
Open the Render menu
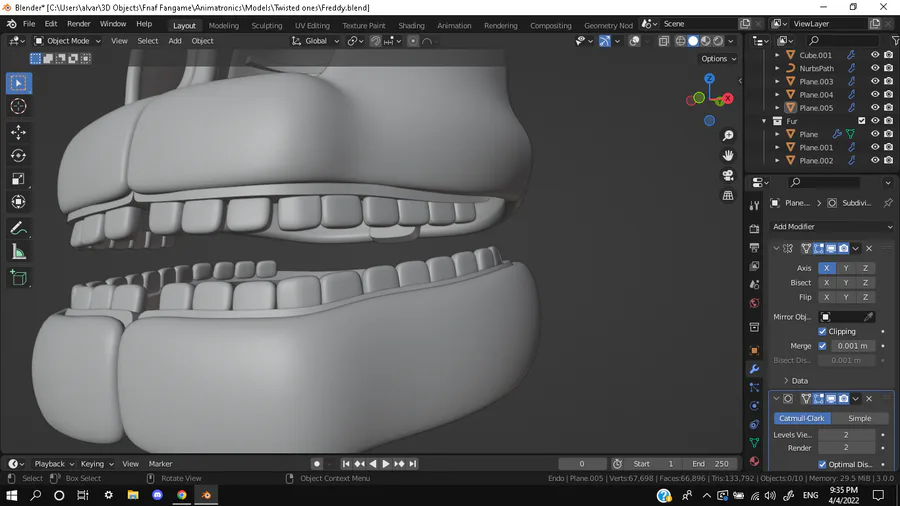[x=79, y=24]
